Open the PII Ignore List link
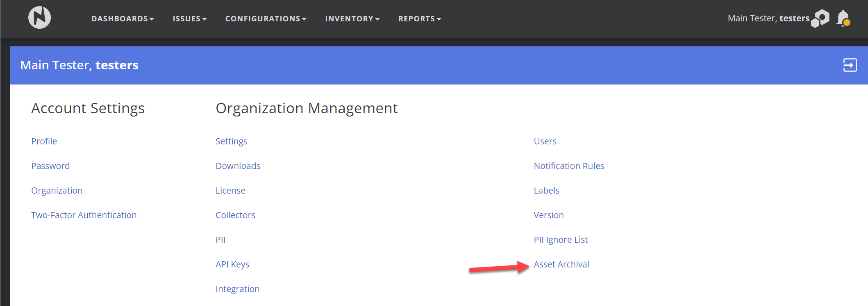This screenshot has height=306, width=868. click(x=560, y=240)
